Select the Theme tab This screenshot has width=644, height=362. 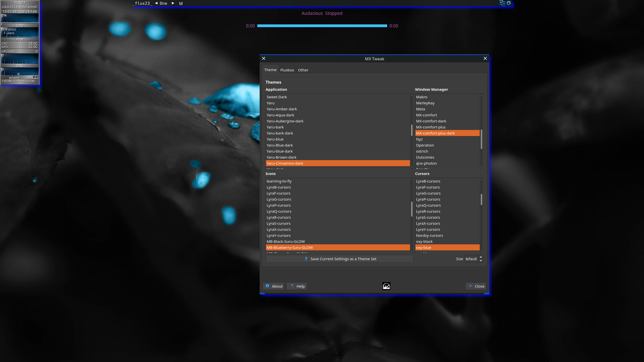tap(270, 70)
